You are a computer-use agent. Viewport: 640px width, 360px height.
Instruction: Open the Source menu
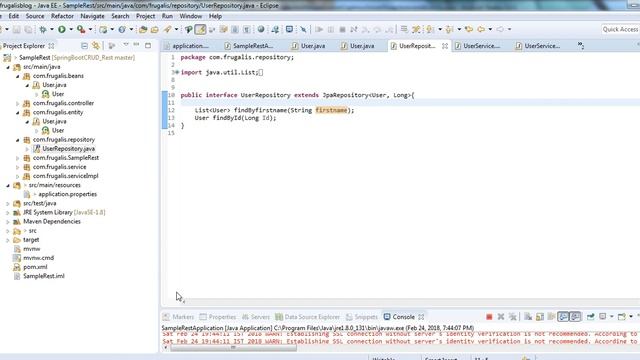pyautogui.click(x=35, y=16)
